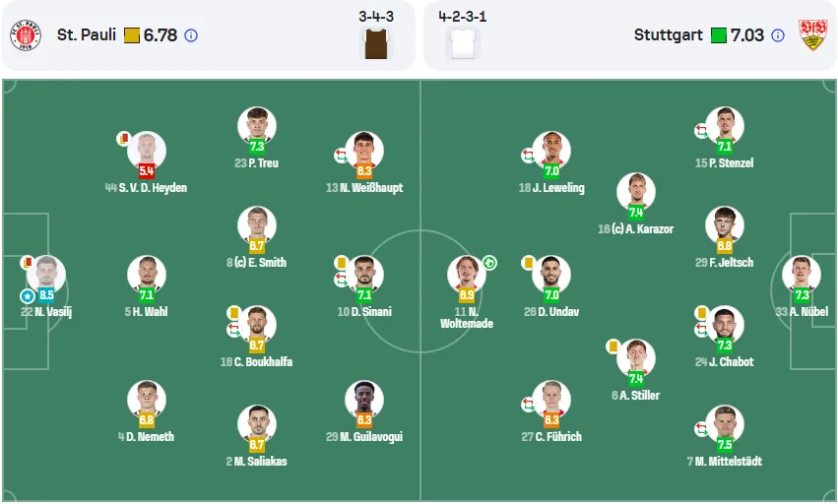Open P. Treu player photo
The width and height of the screenshot is (838, 504).
point(257,125)
